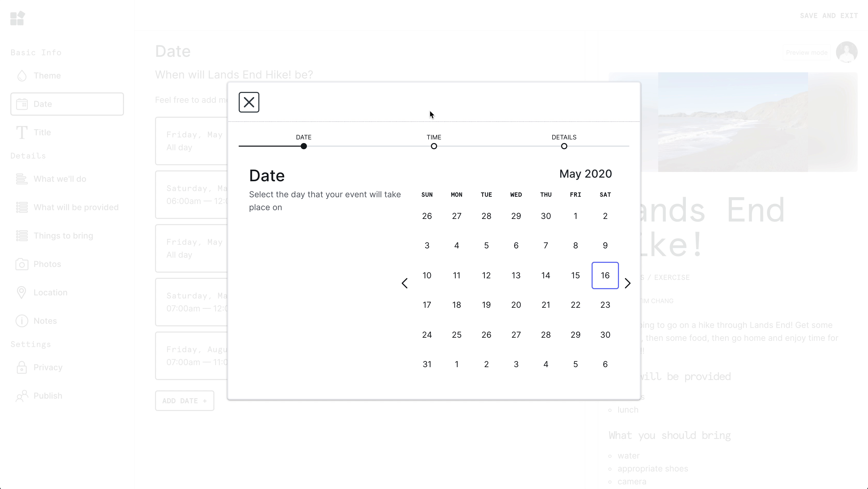Click the Date icon in sidebar
Screen dimensions: 868x489
coord(22,104)
